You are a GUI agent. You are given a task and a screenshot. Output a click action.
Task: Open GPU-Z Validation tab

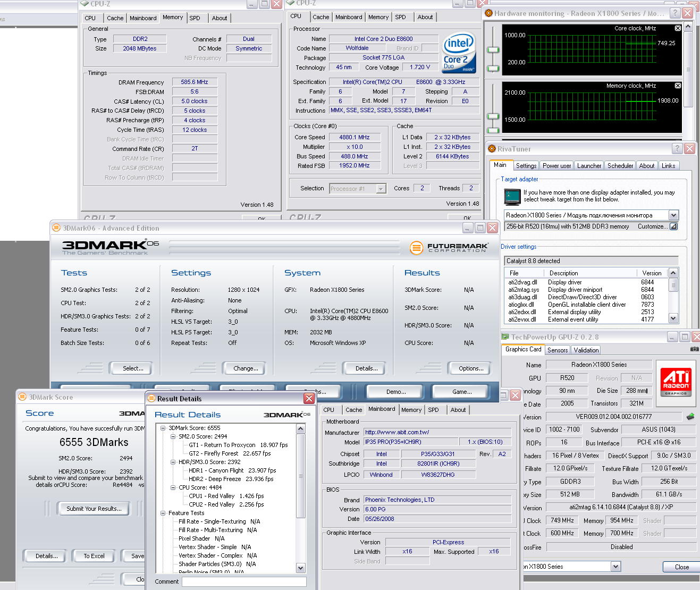tap(586, 350)
